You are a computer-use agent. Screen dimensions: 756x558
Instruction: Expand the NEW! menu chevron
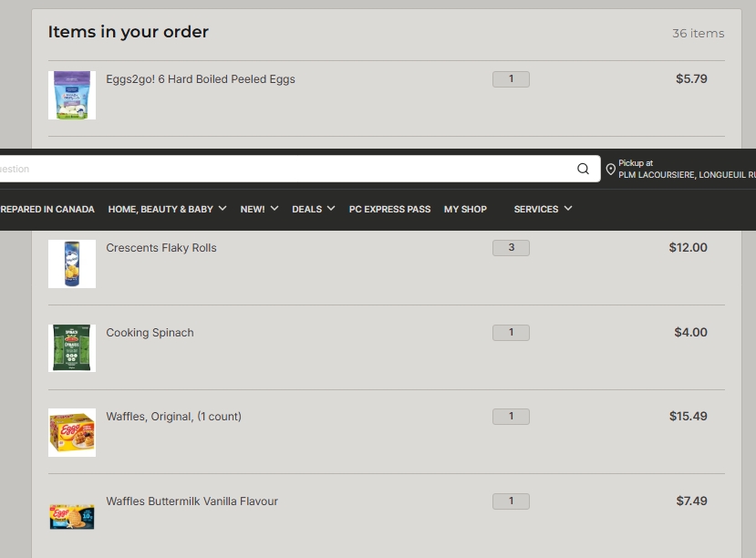coord(274,209)
